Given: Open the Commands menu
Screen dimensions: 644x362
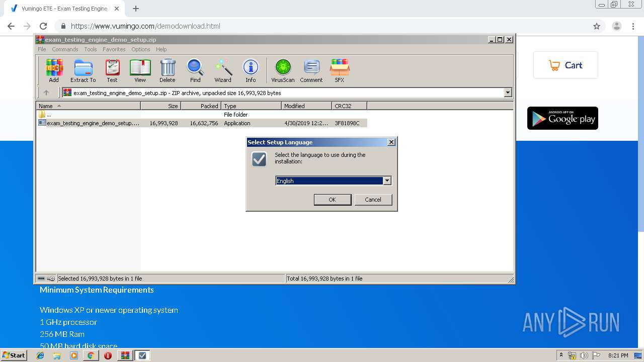Looking at the screenshot, I should coord(65,49).
